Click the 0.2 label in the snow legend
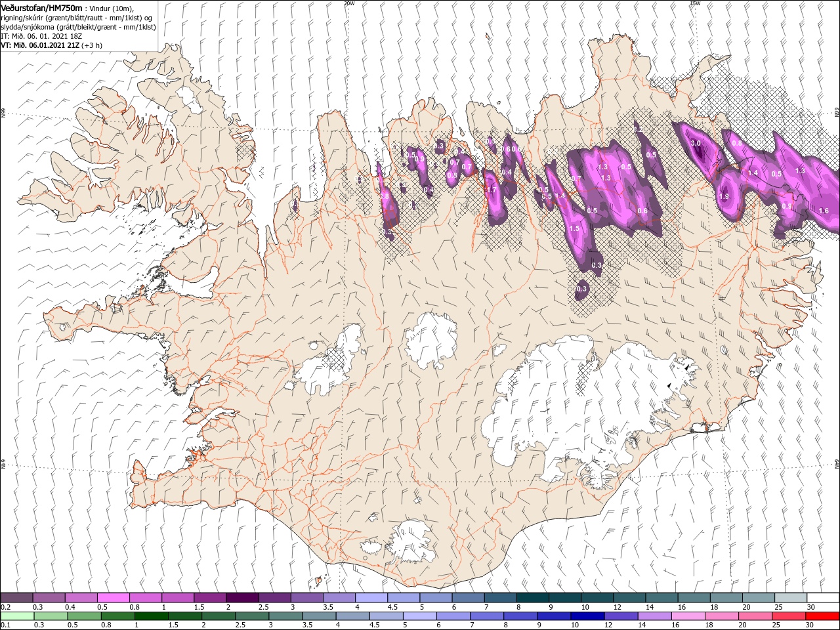Screen dimensions: 840x630 (x=5, y=607)
